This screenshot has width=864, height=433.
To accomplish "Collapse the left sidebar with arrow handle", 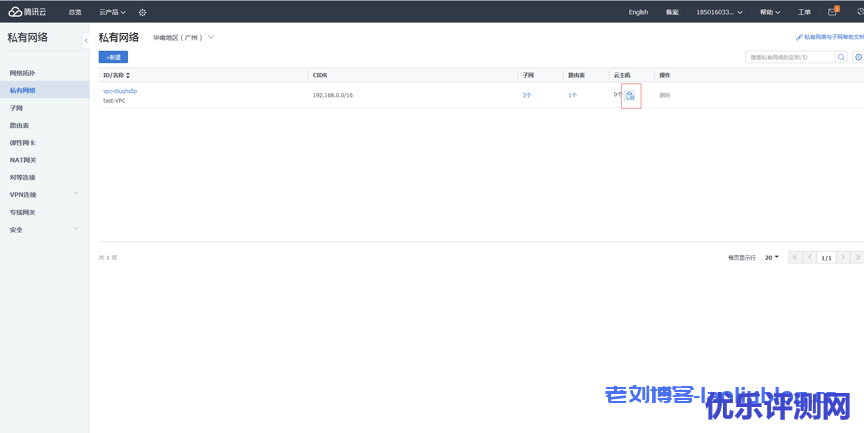I will click(86, 40).
